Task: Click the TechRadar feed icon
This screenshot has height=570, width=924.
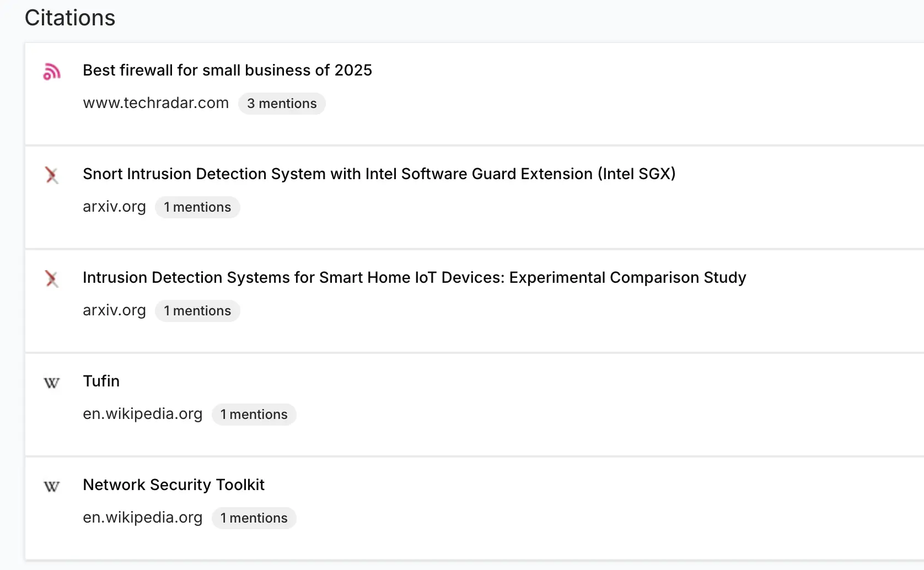Action: click(x=52, y=72)
